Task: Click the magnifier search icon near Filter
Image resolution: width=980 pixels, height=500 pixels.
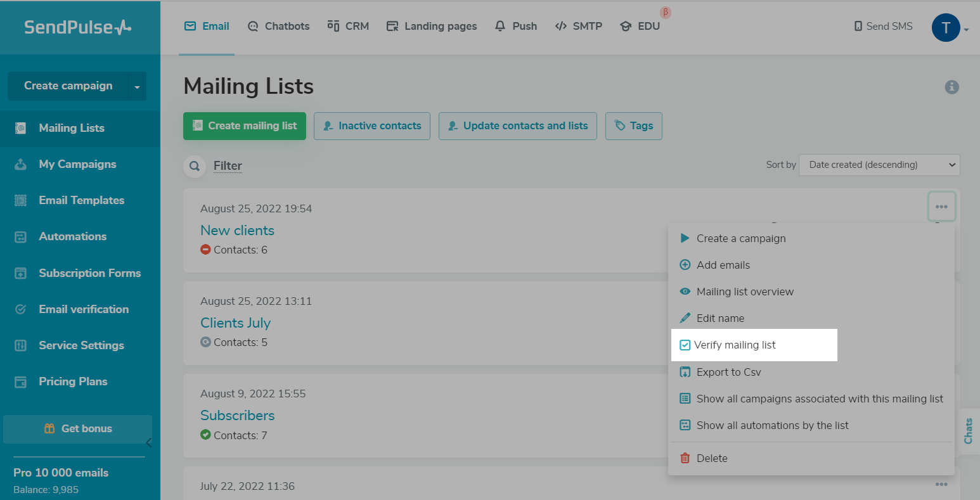Action: pos(195,166)
